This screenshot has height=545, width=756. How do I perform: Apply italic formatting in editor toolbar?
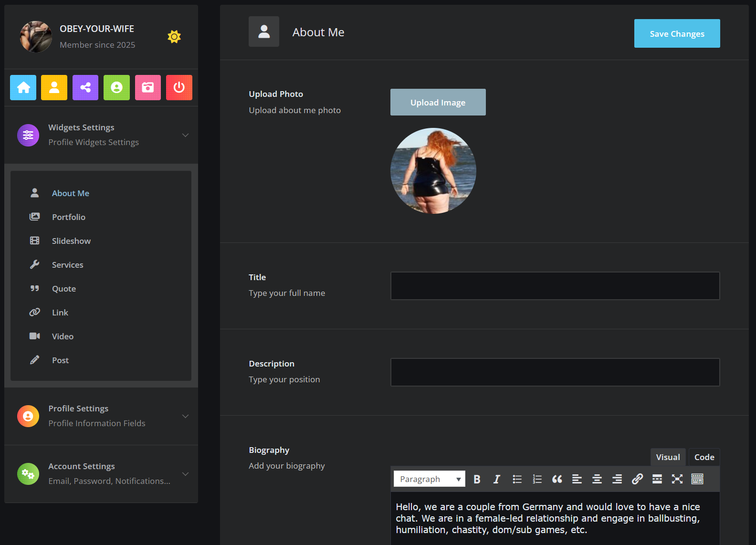pyautogui.click(x=497, y=479)
